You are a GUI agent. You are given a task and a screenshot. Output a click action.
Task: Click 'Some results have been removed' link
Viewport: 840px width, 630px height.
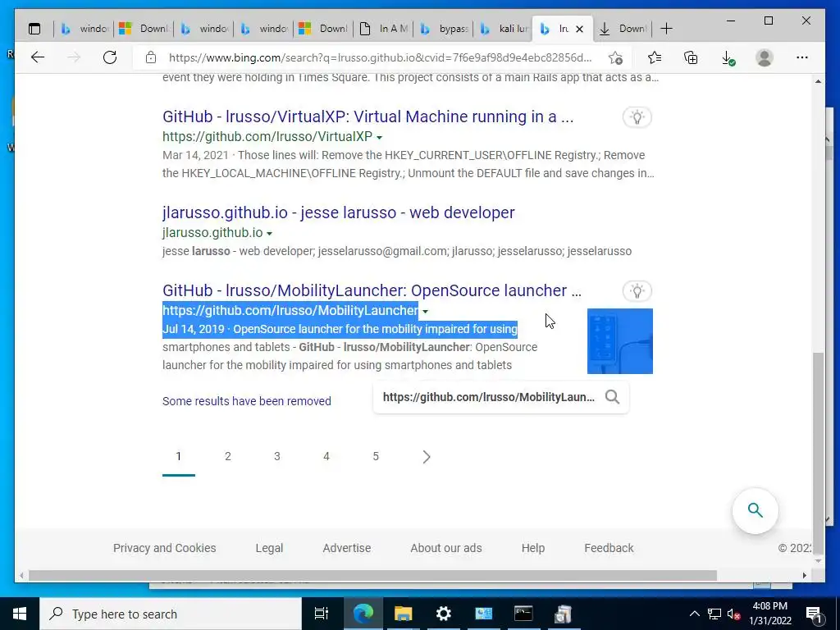coord(247,401)
